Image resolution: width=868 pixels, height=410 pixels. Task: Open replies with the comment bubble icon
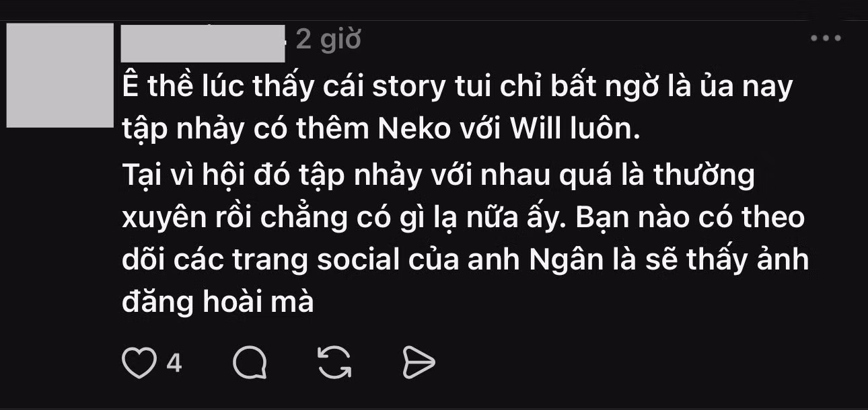click(250, 364)
